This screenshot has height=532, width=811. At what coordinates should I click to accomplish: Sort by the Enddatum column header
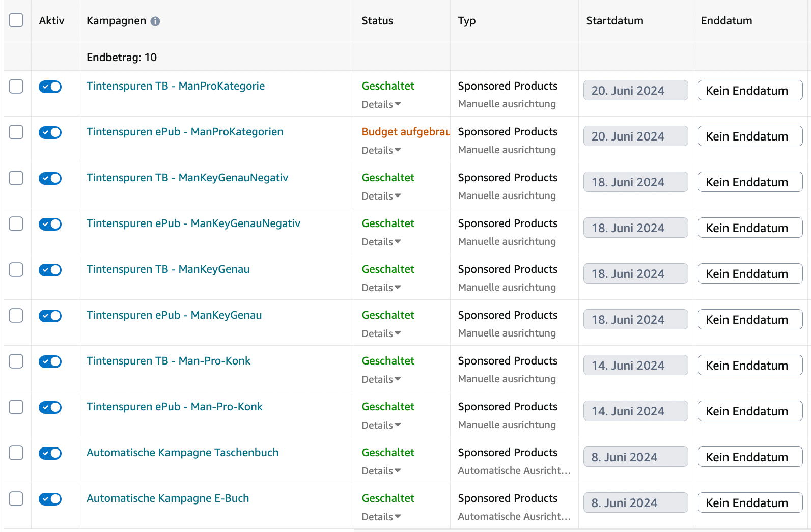click(726, 21)
